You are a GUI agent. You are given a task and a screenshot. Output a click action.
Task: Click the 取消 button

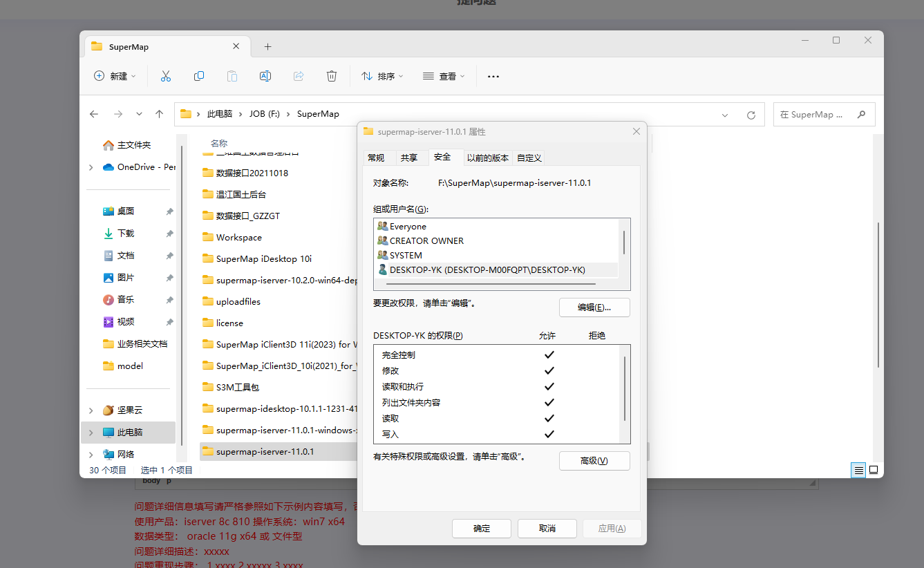(x=547, y=529)
